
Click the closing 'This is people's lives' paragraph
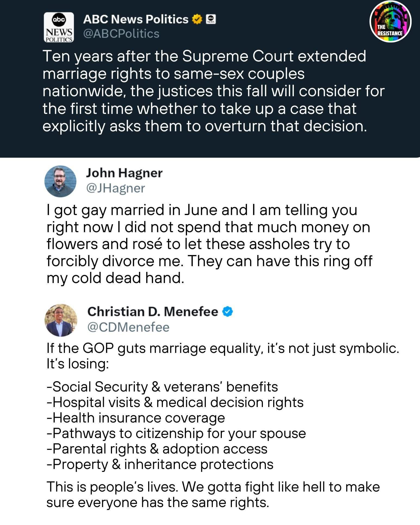213,495
